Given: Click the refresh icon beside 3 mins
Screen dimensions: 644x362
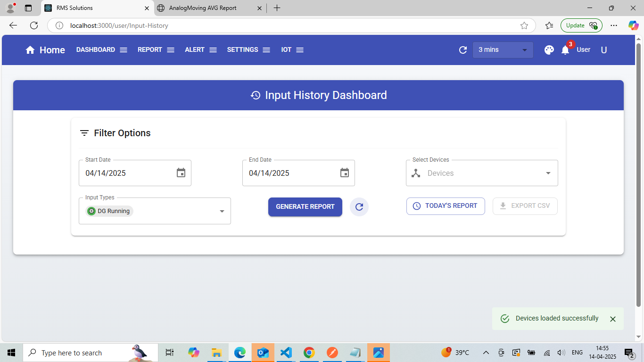Looking at the screenshot, I should pos(463,50).
